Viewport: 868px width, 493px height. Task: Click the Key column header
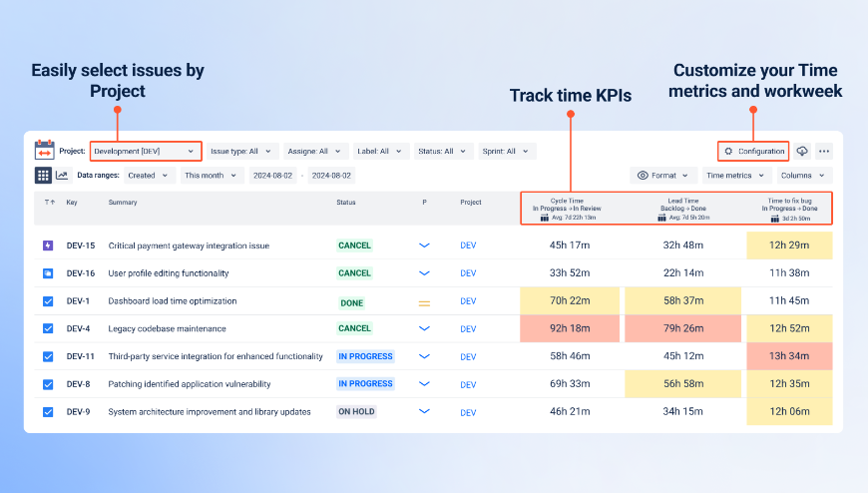click(72, 203)
